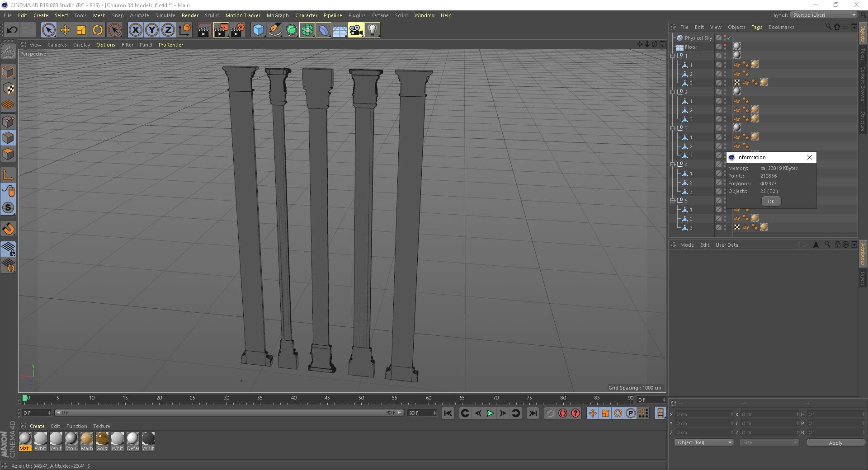Toggle Floor layer checkbox

coord(719,47)
